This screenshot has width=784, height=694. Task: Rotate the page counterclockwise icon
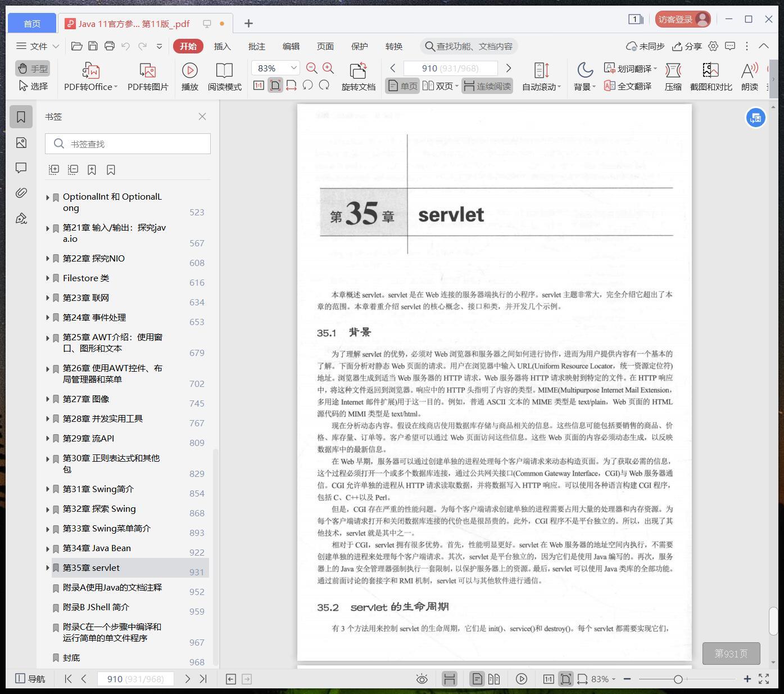307,85
